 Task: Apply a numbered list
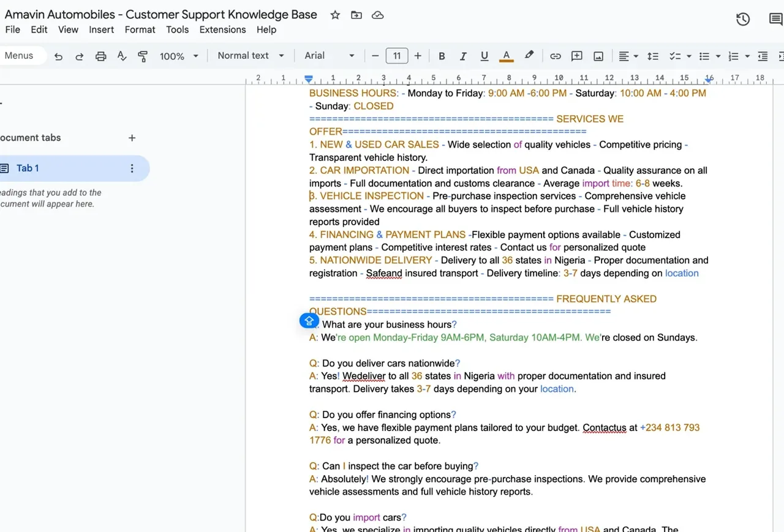733,56
